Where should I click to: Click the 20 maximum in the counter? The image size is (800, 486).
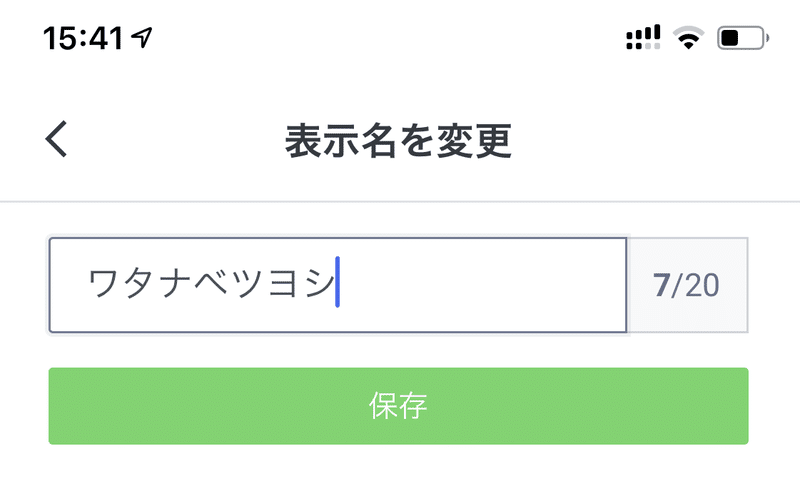700,285
